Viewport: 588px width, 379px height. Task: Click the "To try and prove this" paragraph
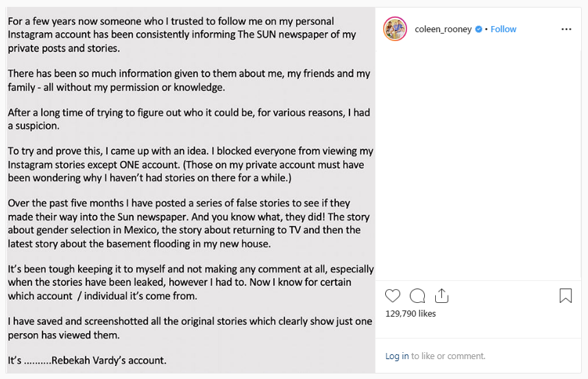(191, 164)
